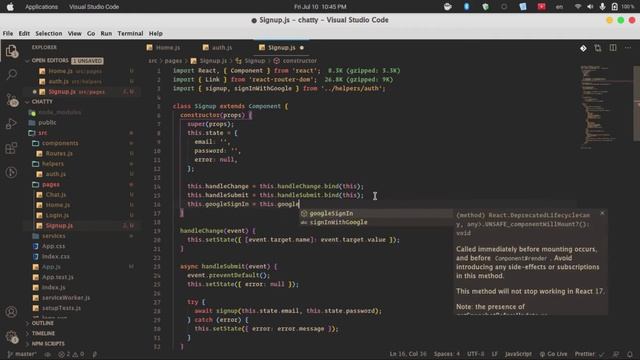Expand the NPM Scripts section
640x360 pixels.
pyautogui.click(x=48, y=343)
